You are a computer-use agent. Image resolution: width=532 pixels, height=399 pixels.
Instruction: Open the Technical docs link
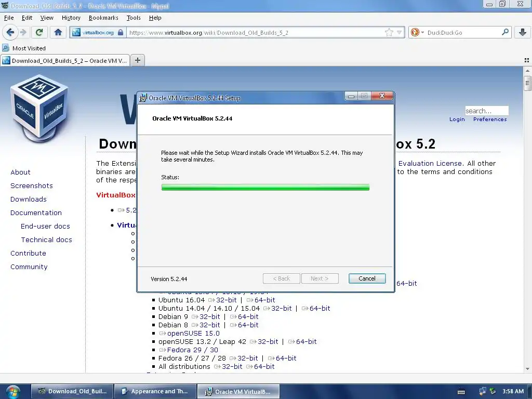pos(46,240)
